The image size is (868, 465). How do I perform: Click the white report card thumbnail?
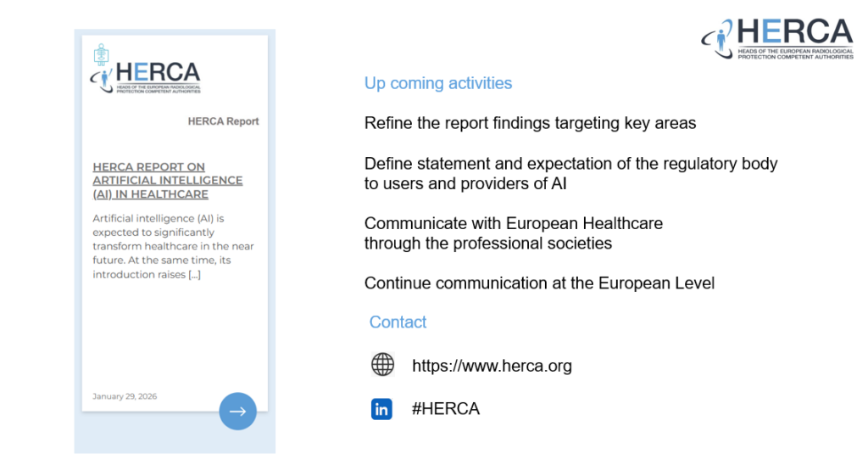point(175,223)
